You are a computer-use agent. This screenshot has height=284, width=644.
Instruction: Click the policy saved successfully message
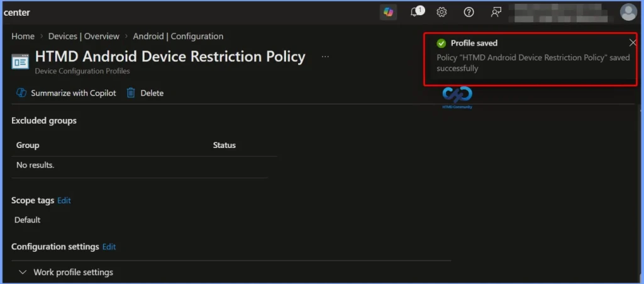533,63
